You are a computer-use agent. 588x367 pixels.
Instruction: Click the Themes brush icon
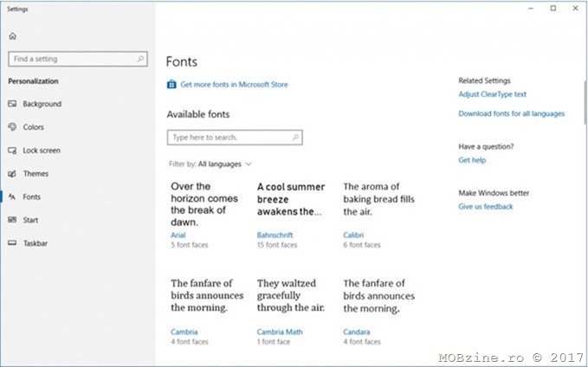(x=12, y=174)
